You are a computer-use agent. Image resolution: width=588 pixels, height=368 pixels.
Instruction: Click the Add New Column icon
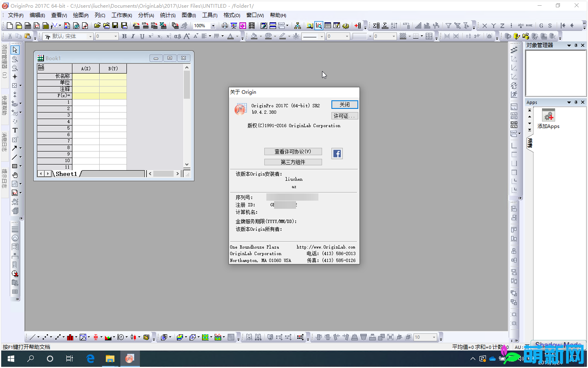357,26
